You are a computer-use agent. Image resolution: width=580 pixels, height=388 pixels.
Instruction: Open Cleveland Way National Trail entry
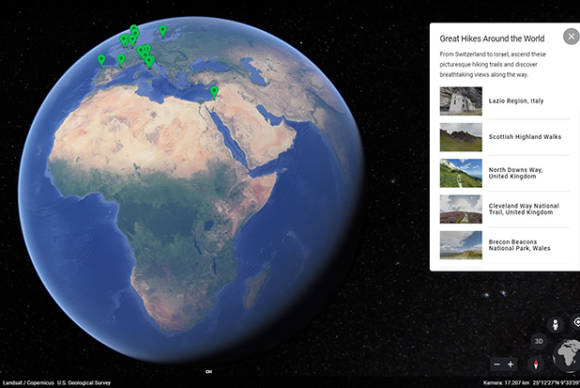coord(505,209)
